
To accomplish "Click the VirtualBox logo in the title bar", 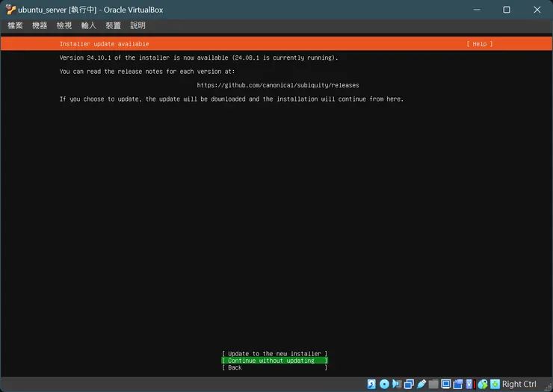I will [x=10, y=10].
